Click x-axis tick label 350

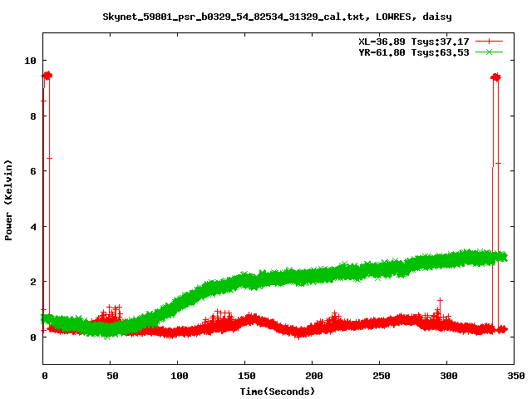pos(515,376)
